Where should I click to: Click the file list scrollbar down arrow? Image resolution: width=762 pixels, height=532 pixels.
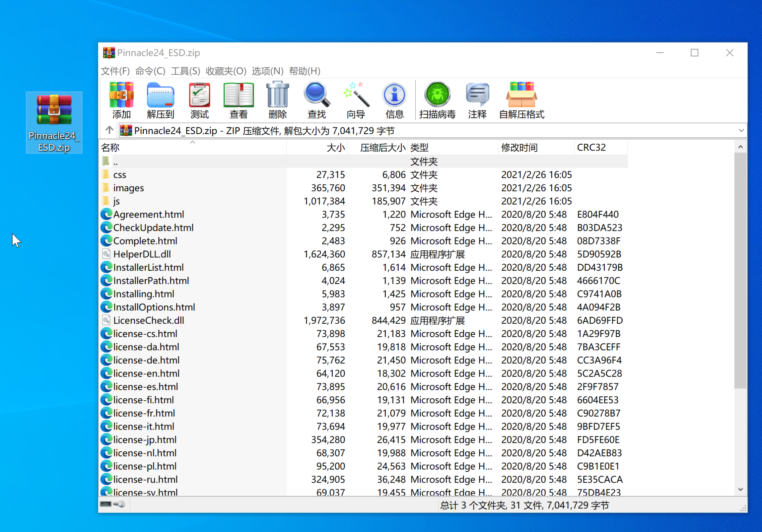[x=740, y=489]
